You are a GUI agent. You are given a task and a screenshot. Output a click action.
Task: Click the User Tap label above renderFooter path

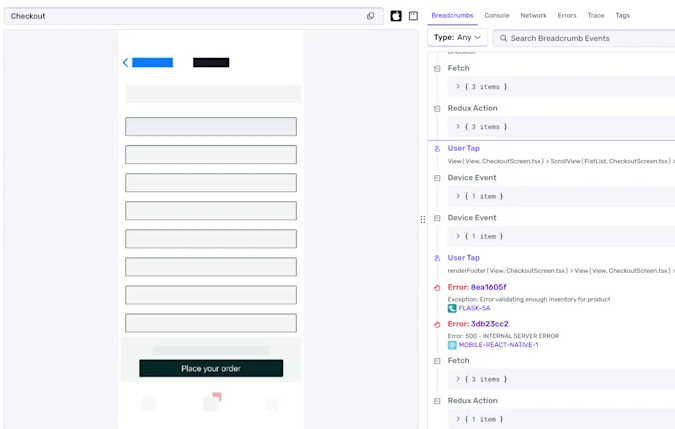click(464, 258)
